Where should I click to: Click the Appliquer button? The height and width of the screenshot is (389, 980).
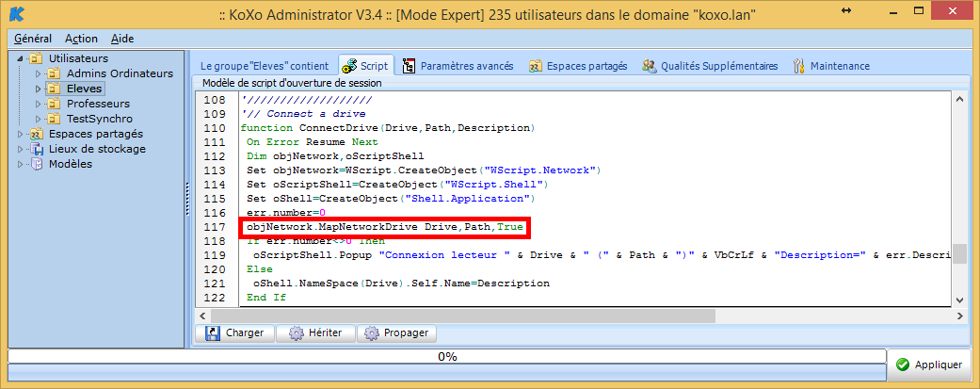coord(931,365)
